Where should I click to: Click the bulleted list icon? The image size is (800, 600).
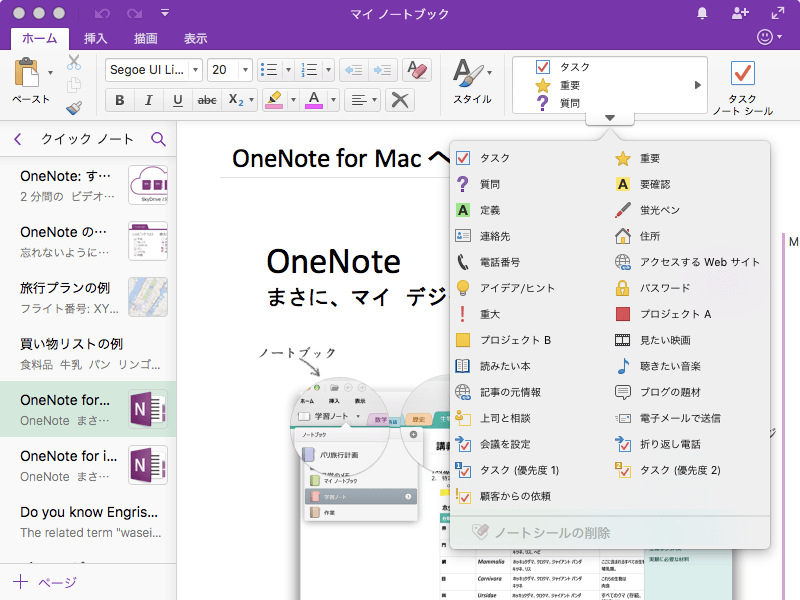click(x=269, y=69)
